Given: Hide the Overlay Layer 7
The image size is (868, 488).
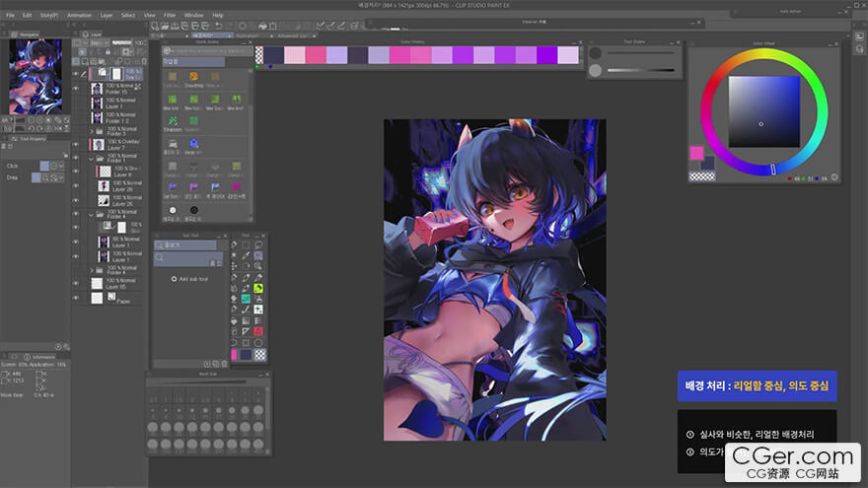Looking at the screenshot, I should [76, 144].
